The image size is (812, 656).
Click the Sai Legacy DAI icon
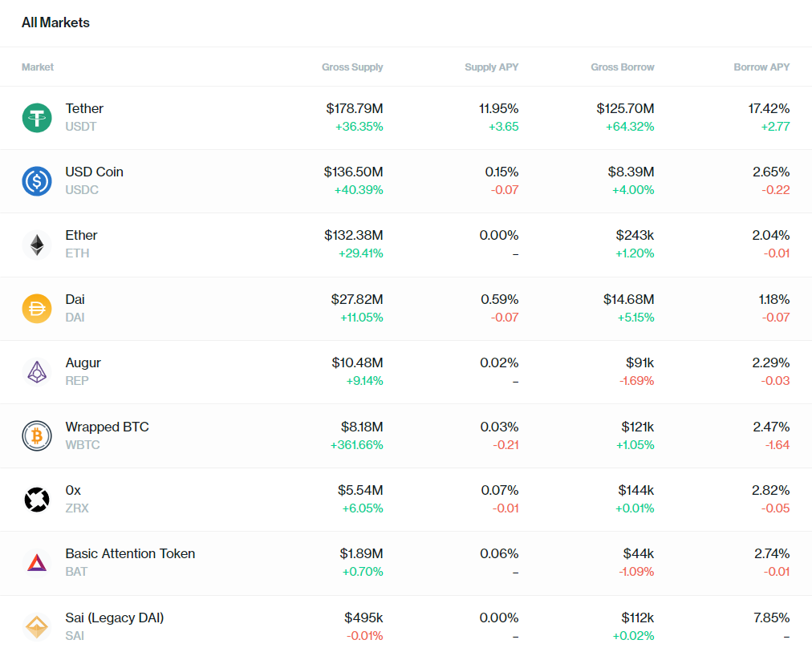[37, 627]
